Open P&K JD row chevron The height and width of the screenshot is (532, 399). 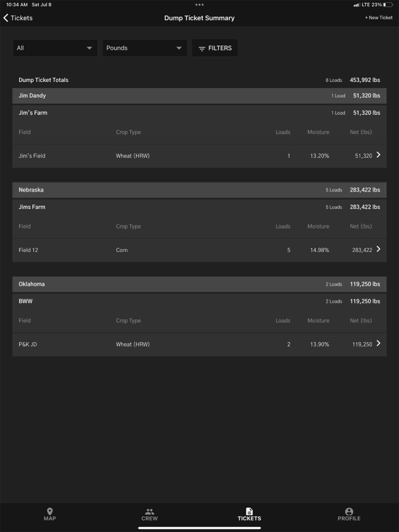[378, 343]
